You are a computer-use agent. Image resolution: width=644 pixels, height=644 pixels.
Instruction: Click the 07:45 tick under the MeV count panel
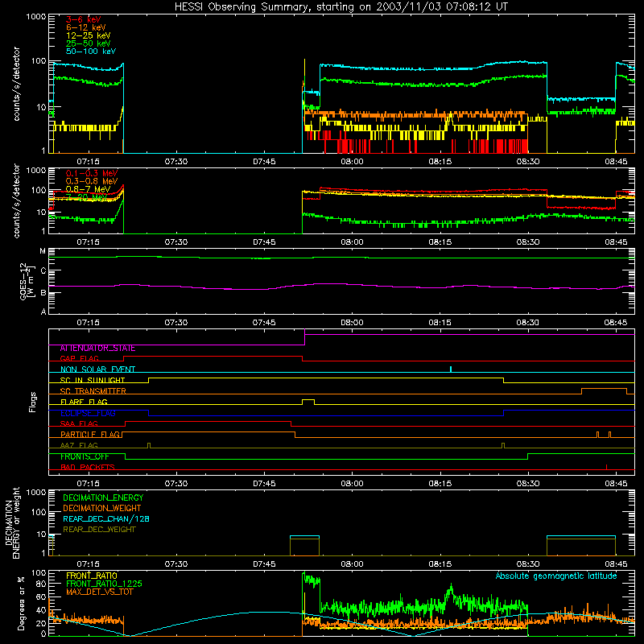[x=264, y=242]
